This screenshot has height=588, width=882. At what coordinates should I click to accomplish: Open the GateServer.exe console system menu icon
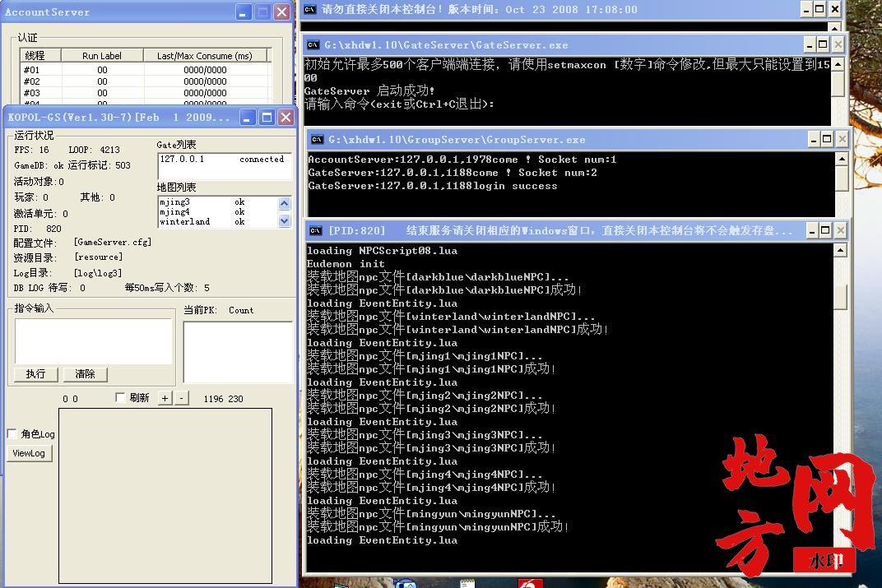(313, 45)
